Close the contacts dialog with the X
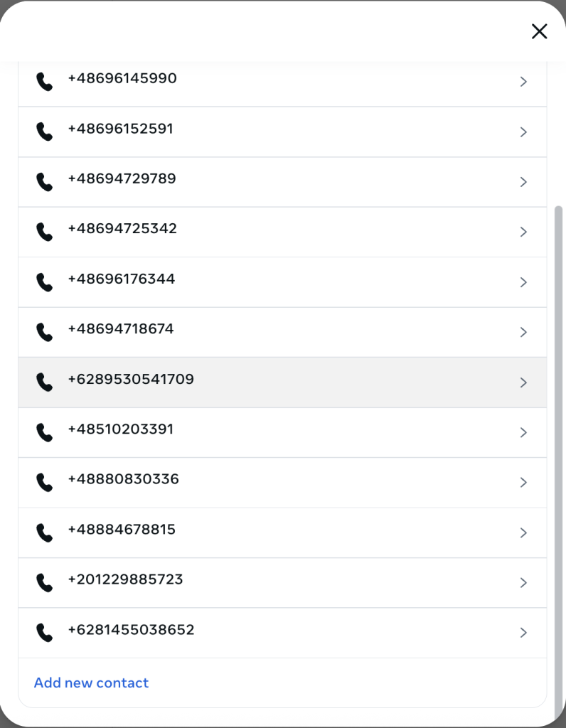This screenshot has width=566, height=728. [x=539, y=31]
